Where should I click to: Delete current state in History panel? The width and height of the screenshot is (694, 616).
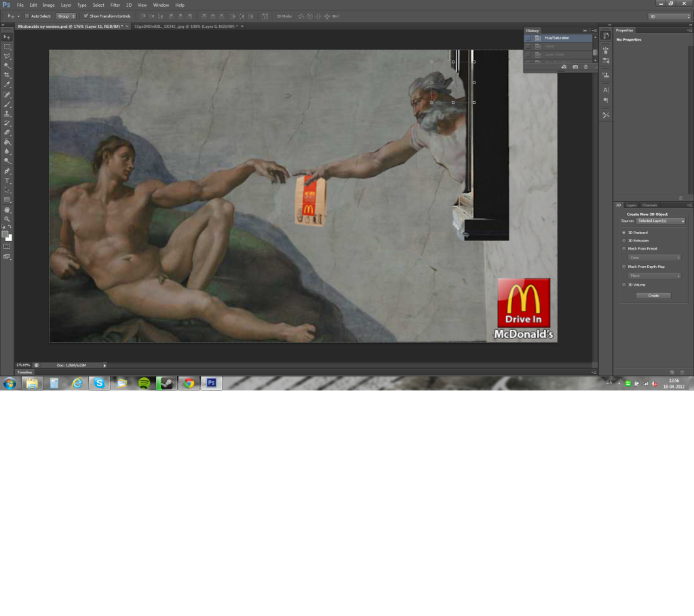[585, 66]
